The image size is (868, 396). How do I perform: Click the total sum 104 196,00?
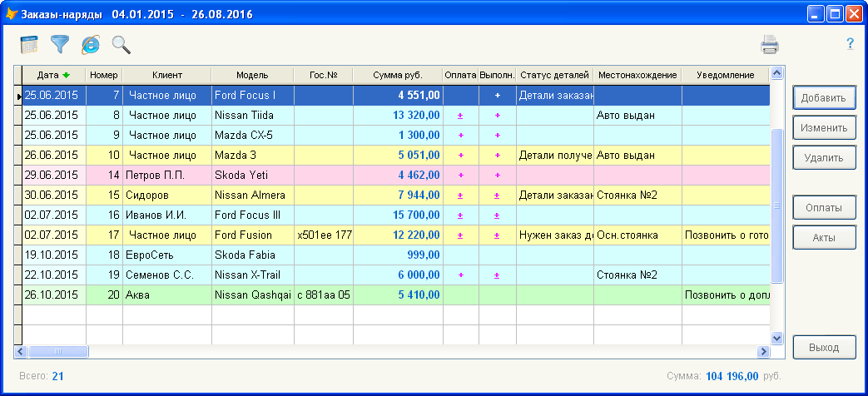[732, 377]
